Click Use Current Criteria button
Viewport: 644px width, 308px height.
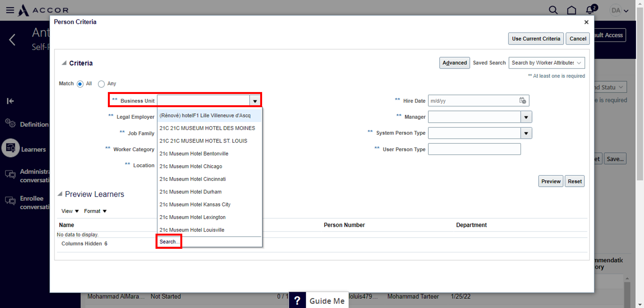(536, 39)
